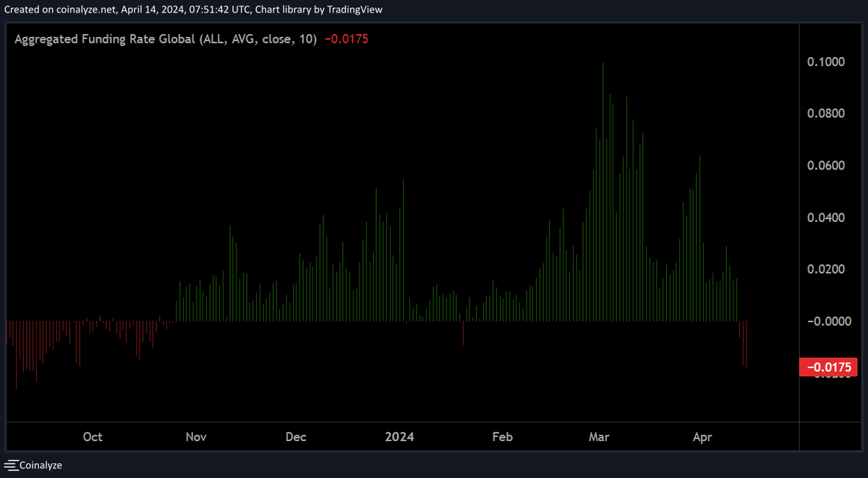The image size is (868, 478).
Task: Select the Mar label on the time axis
Action: [598, 437]
